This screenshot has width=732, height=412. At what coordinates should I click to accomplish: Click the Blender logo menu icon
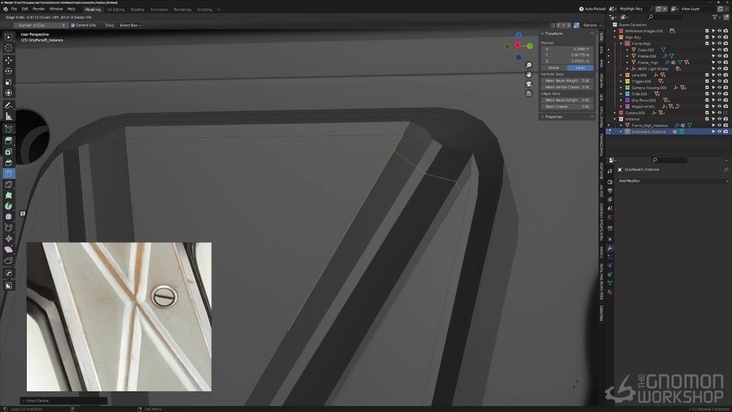pyautogui.click(x=5, y=9)
